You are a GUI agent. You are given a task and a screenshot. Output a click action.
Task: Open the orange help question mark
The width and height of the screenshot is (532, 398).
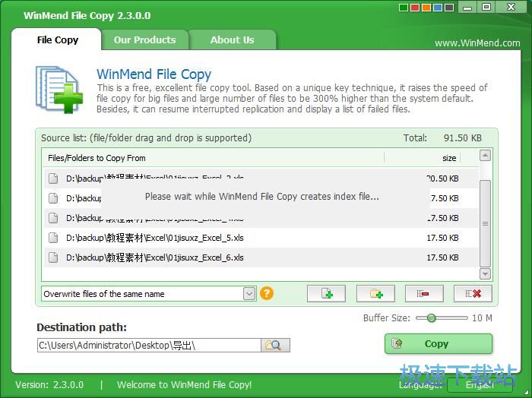[x=267, y=293]
